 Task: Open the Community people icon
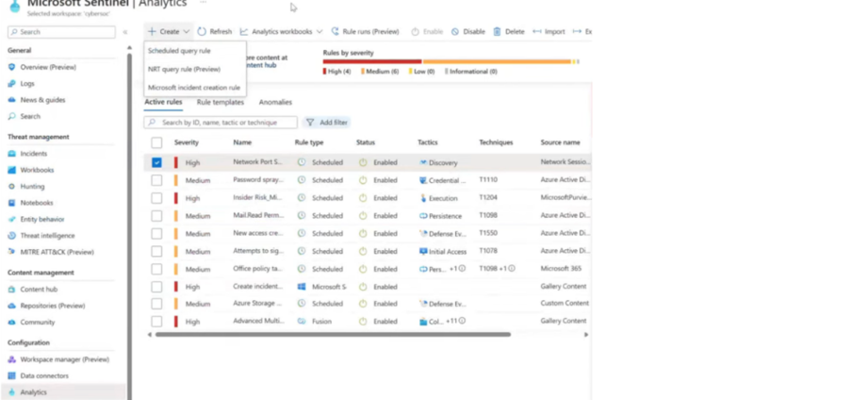point(11,322)
